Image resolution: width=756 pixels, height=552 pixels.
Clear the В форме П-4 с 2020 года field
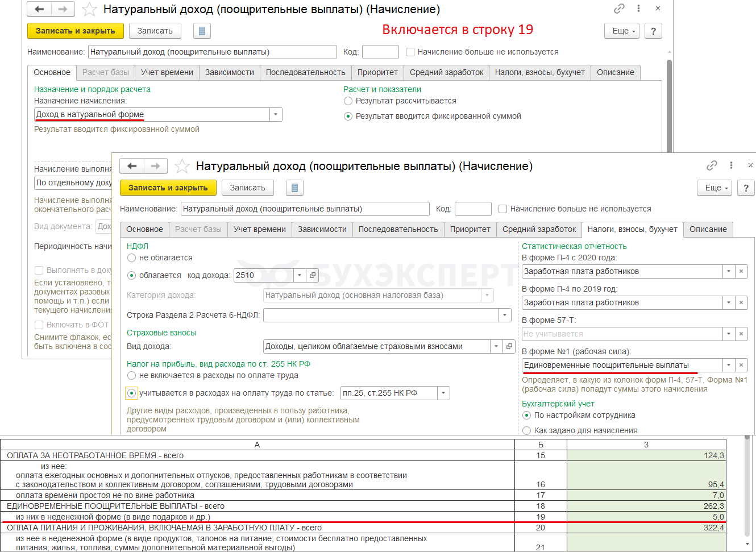tap(741, 272)
